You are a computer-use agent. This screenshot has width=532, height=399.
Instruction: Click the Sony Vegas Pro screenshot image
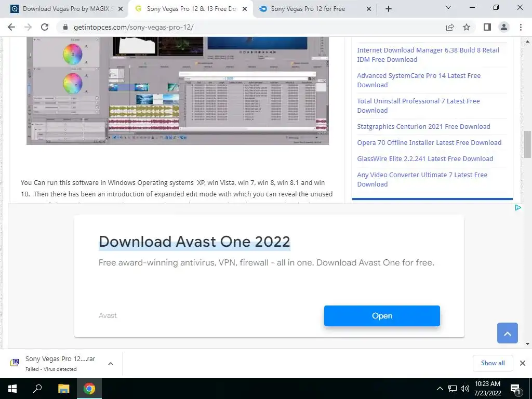pos(178,90)
